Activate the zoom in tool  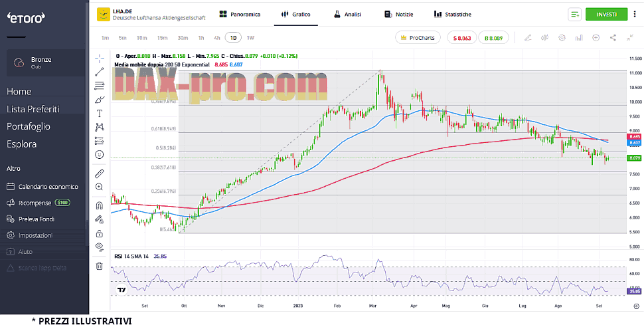click(99, 187)
